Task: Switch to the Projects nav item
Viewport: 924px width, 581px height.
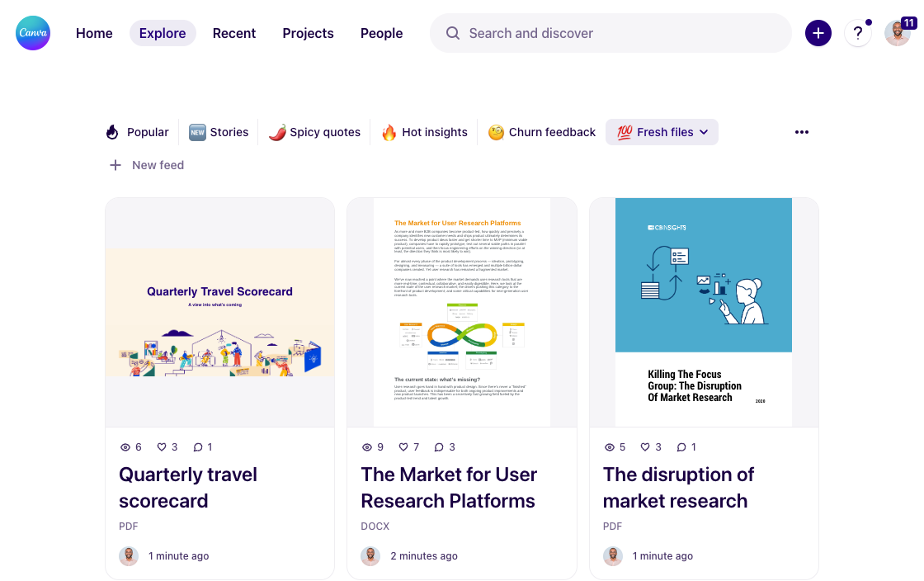Action: coord(309,33)
